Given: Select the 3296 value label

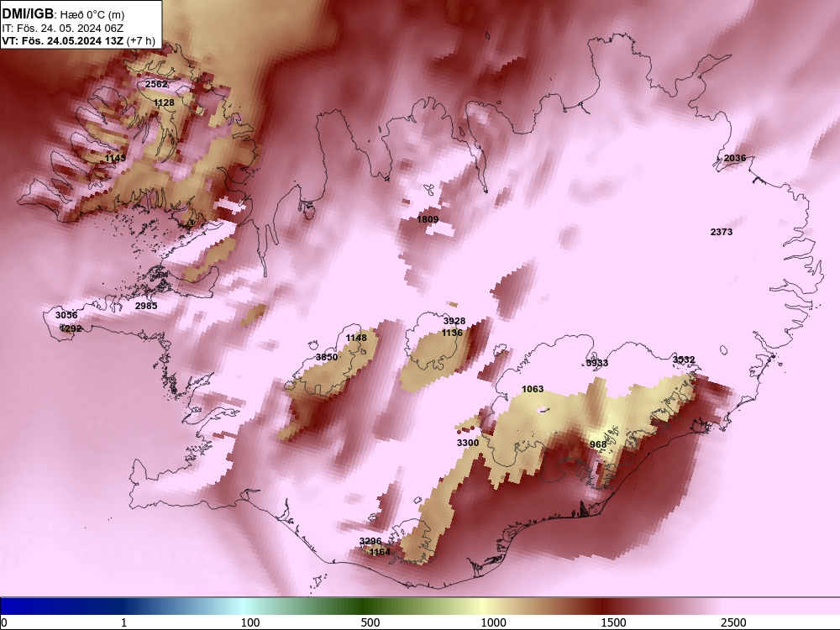Looking at the screenshot, I should click(370, 541).
